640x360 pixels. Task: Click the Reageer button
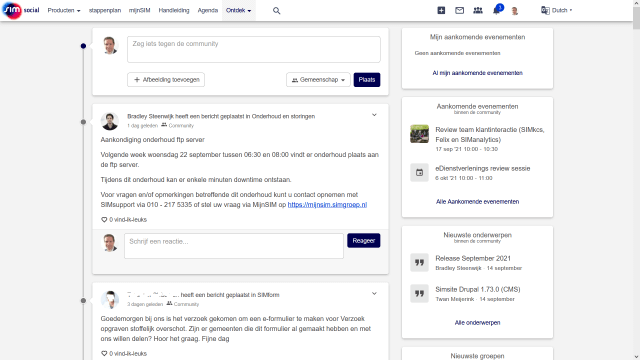tap(364, 240)
